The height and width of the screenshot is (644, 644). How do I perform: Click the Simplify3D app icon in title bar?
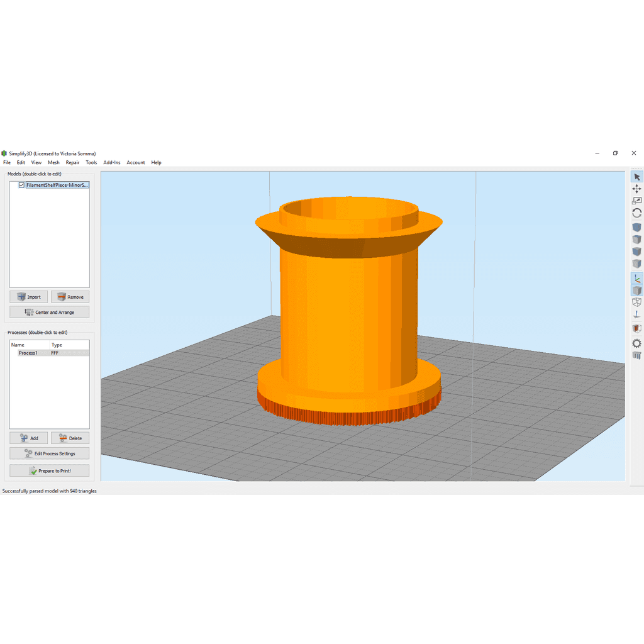[x=4, y=153]
